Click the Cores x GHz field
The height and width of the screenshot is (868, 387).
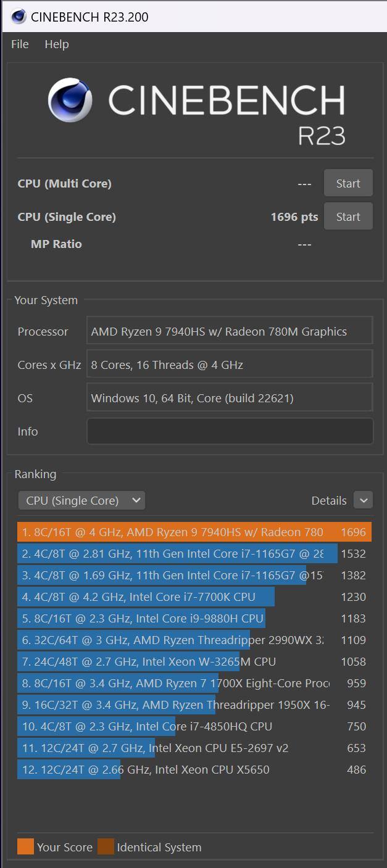click(x=230, y=365)
